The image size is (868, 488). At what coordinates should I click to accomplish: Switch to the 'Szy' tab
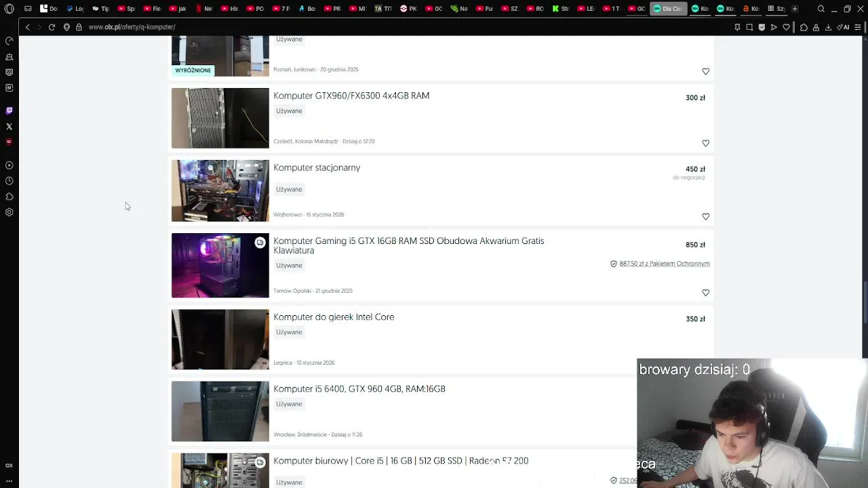pos(776,9)
